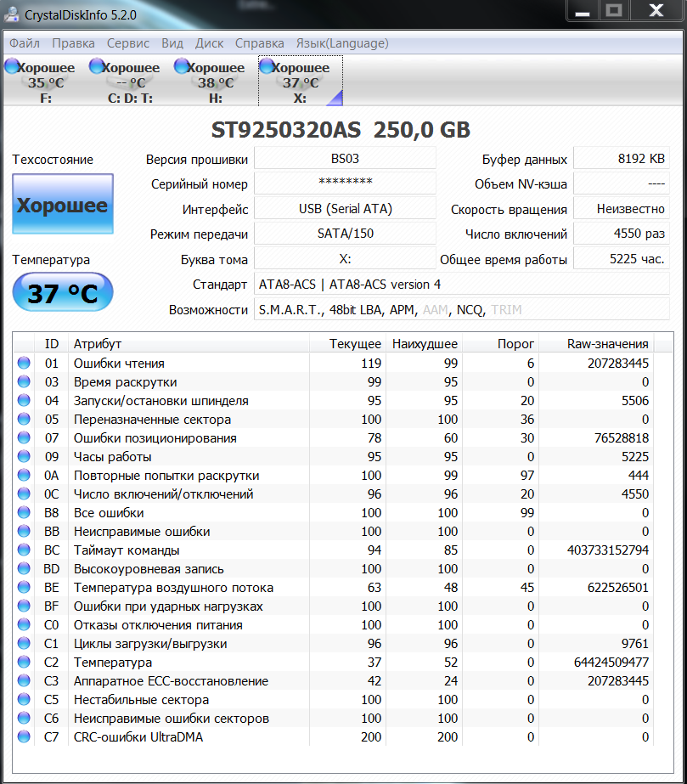Click status icon for Циклы загрузки/выгрузки row
This screenshot has height=784, width=687.
24,643
